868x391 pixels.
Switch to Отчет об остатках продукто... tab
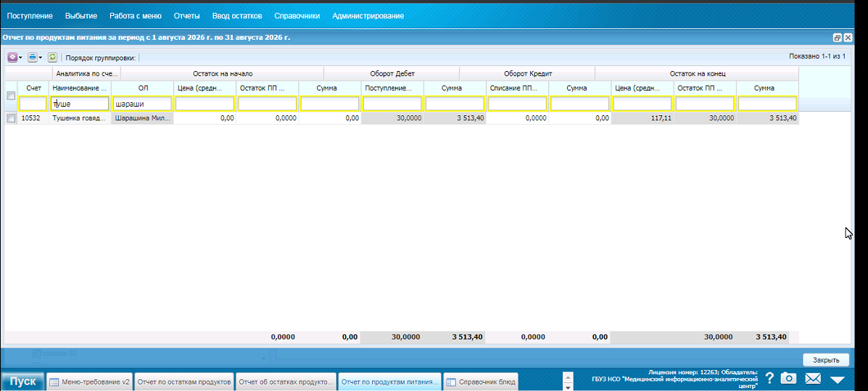[286, 382]
